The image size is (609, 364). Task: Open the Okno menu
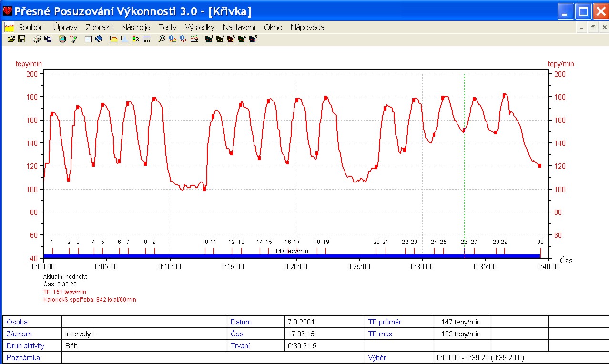273,28
